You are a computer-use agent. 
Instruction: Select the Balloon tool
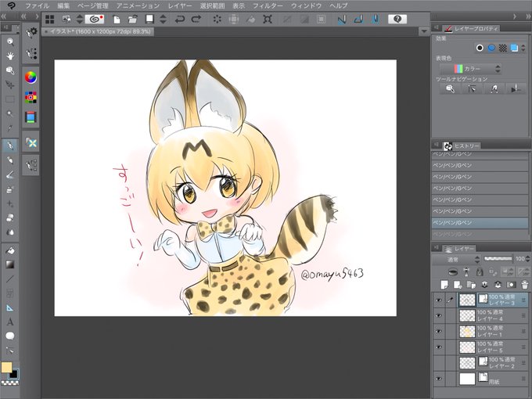tap(10, 336)
